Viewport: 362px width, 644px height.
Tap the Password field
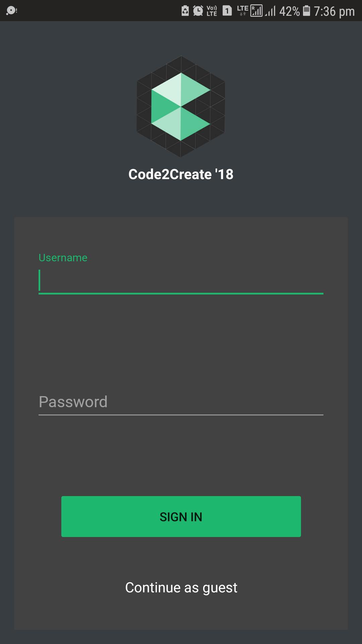pos(181,402)
